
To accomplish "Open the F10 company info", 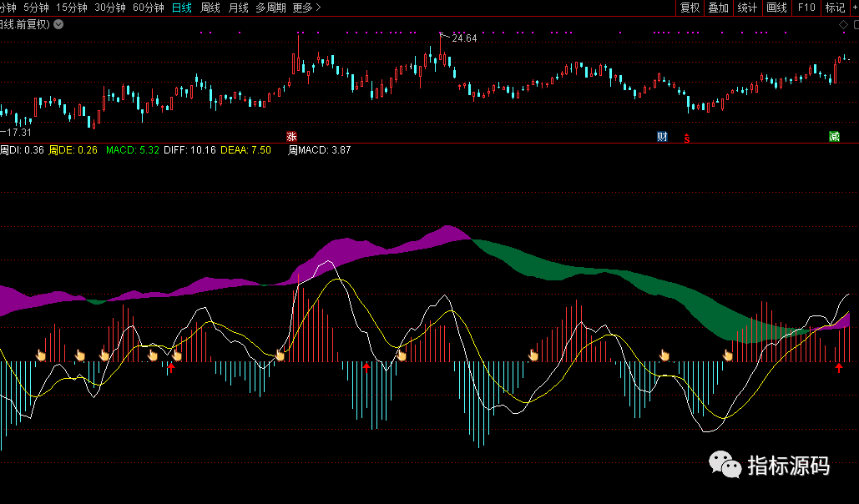I will (x=806, y=8).
